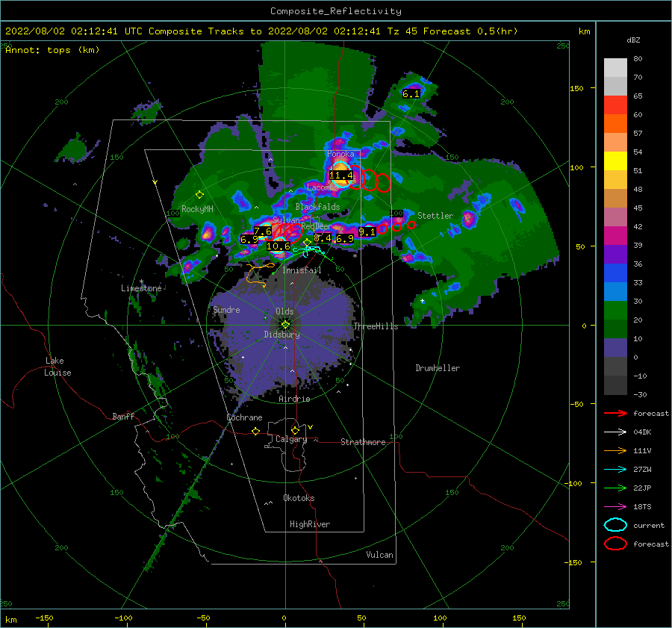Click the Cochrane city label
The height and width of the screenshot is (628, 672).
244,417
